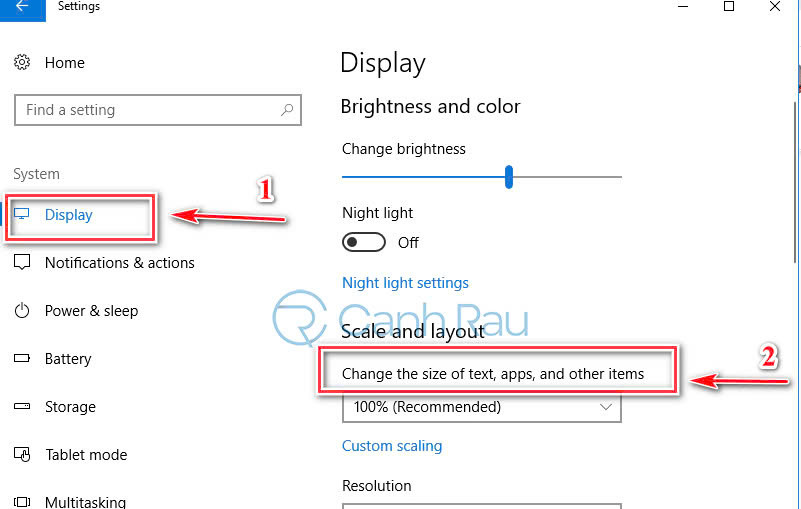This screenshot has height=509, width=801.
Task: Toggle the Night light switch
Action: pyautogui.click(x=364, y=242)
